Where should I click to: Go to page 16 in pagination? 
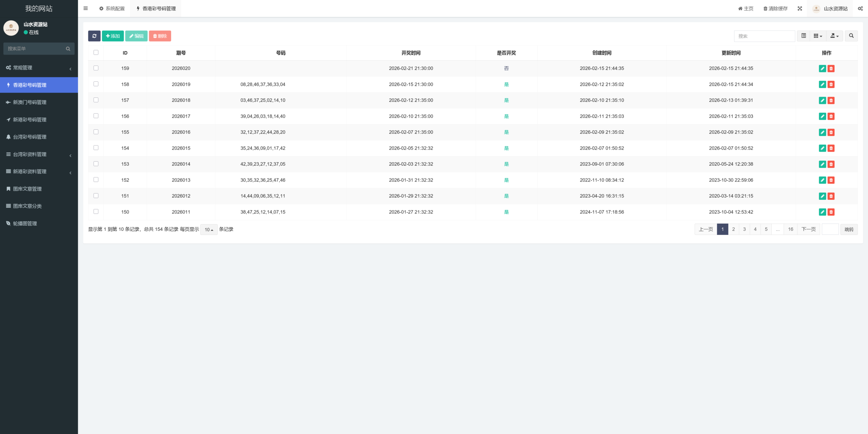coord(790,229)
